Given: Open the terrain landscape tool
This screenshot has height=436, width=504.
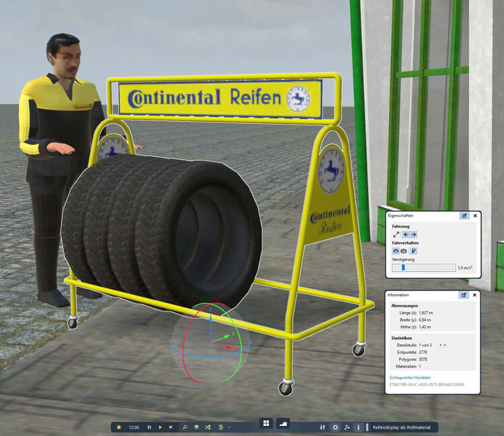Looking at the screenshot, I should pyautogui.click(x=283, y=423).
